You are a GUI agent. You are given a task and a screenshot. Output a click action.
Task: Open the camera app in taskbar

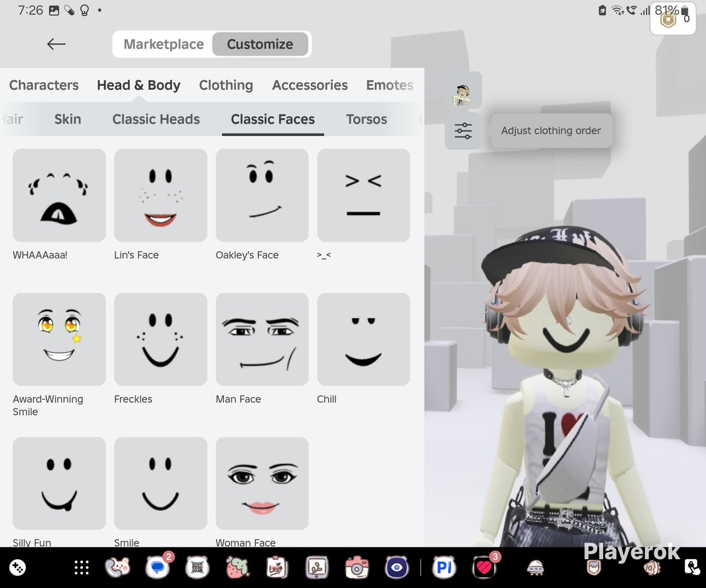point(356,568)
